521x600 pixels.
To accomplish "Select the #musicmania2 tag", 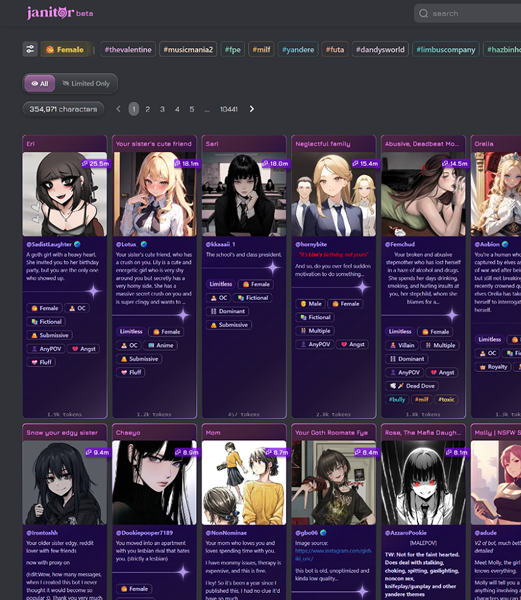I will (x=188, y=49).
